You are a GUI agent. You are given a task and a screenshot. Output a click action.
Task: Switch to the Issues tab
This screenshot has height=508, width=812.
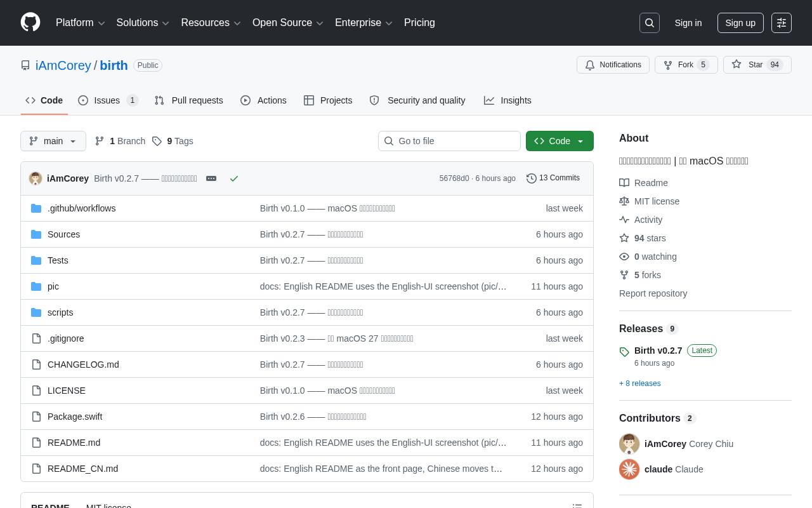[x=108, y=100]
